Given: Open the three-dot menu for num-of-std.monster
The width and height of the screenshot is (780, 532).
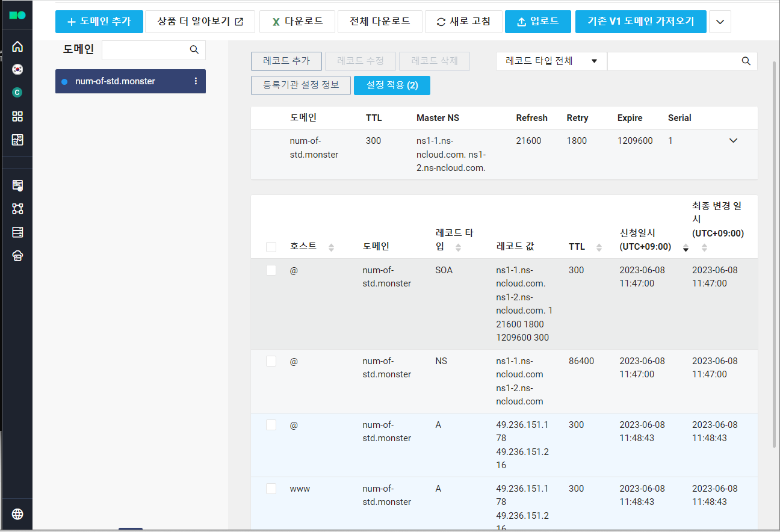Looking at the screenshot, I should 196,81.
